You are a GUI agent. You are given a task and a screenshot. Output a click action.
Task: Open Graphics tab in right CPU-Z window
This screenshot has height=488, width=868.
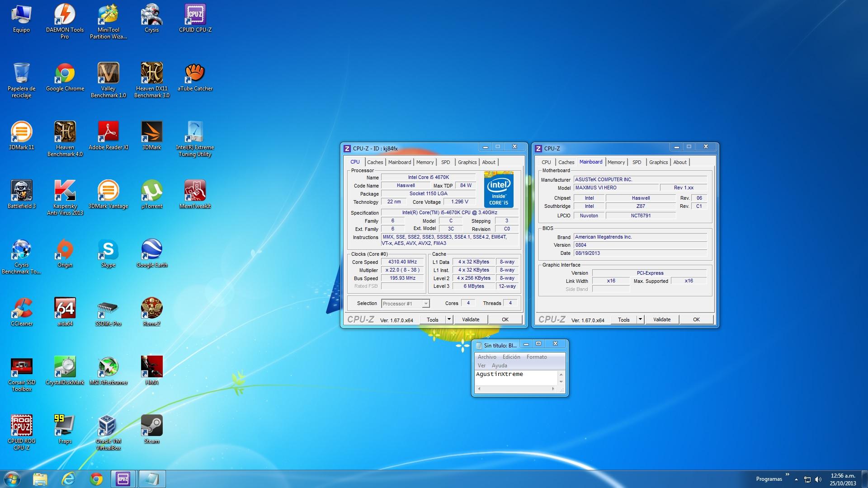coord(658,162)
